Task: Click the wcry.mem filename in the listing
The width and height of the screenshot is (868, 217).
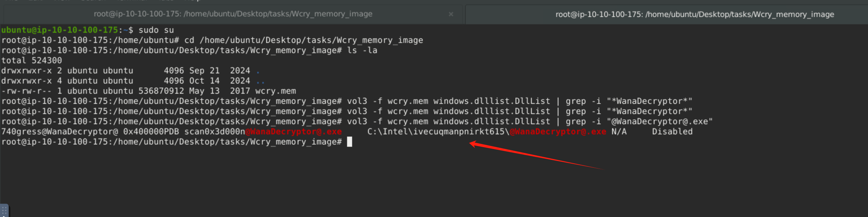Action: tap(275, 91)
